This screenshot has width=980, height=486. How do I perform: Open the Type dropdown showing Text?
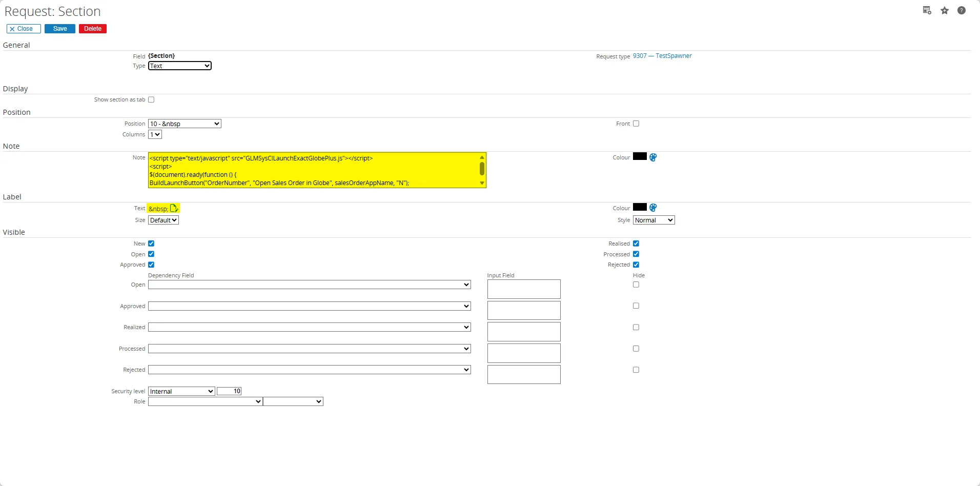[x=179, y=66]
